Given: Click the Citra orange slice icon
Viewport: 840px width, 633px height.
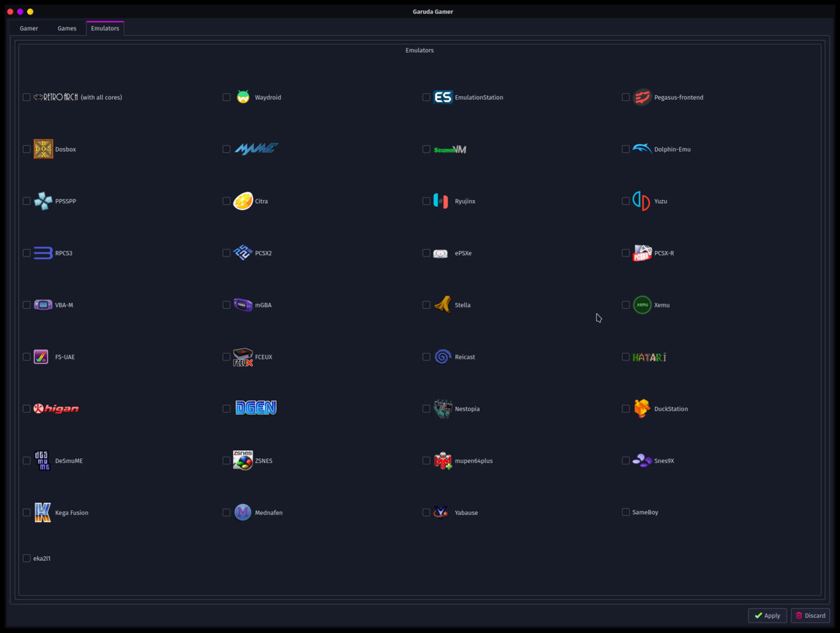Looking at the screenshot, I should click(x=243, y=201).
